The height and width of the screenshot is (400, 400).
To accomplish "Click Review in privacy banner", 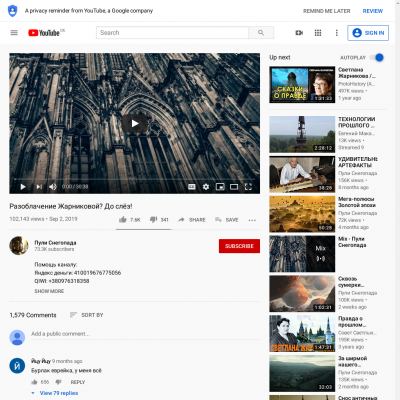I will coord(373,11).
